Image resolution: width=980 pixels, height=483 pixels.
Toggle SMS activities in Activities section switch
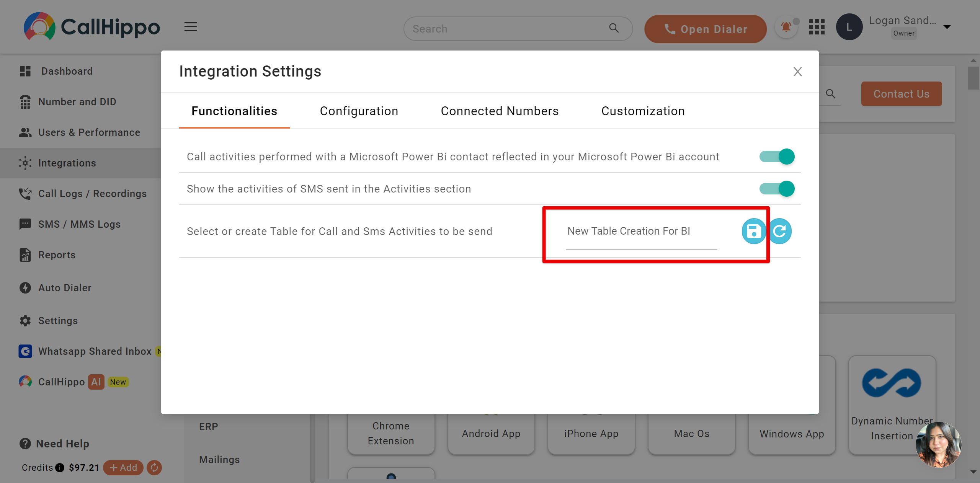[x=777, y=189]
